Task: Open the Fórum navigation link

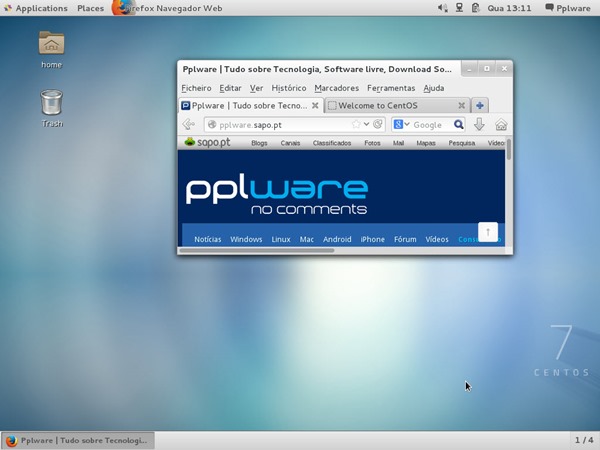Action: tap(405, 240)
